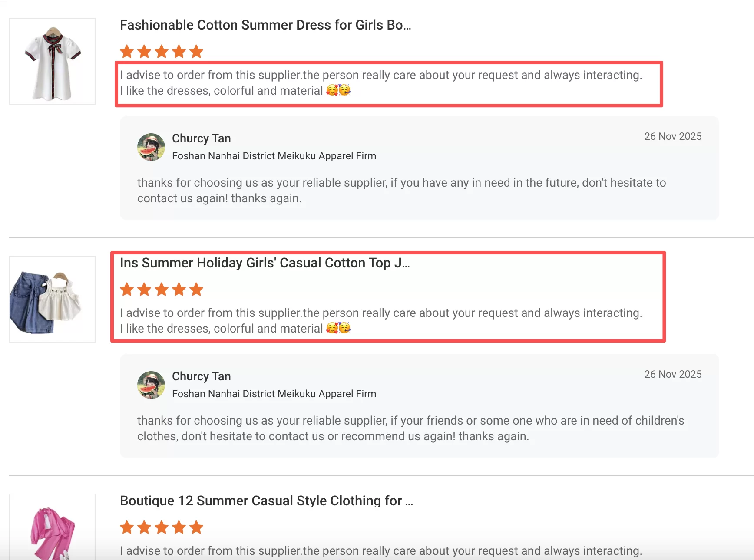Click Churcy Tan's avatar in the first reply
This screenshot has width=754, height=560.
coord(151,147)
